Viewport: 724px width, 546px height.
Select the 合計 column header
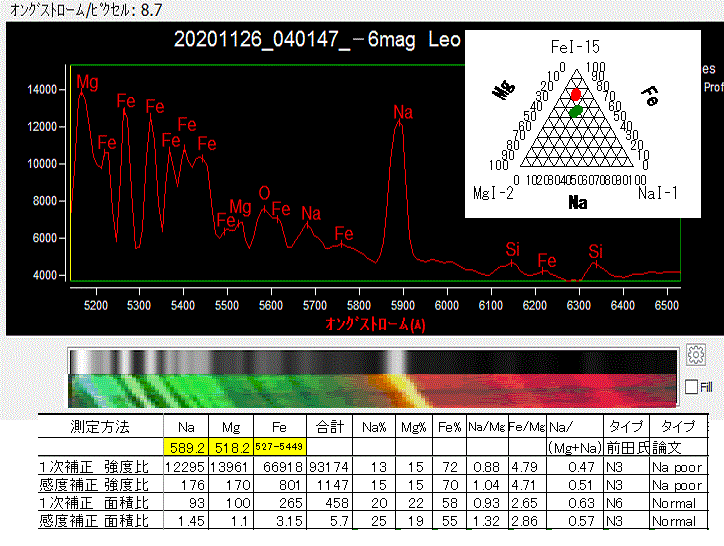tap(329, 426)
